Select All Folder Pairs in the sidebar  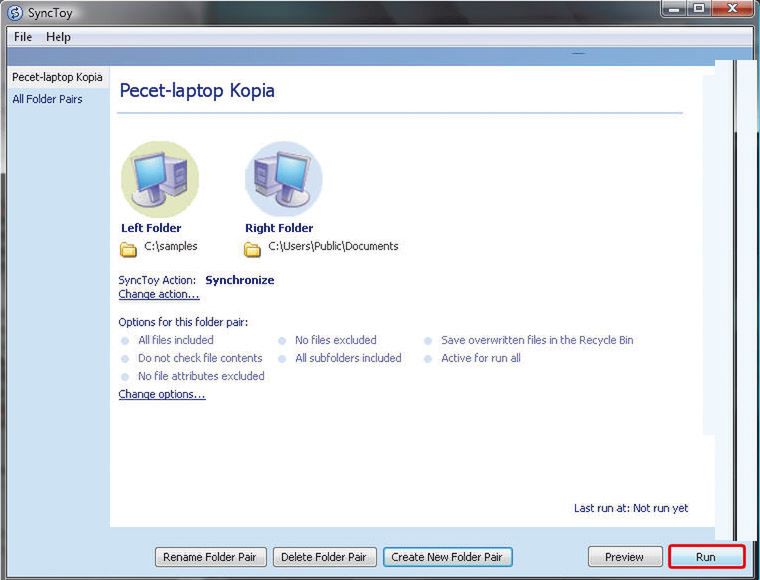[x=48, y=99]
